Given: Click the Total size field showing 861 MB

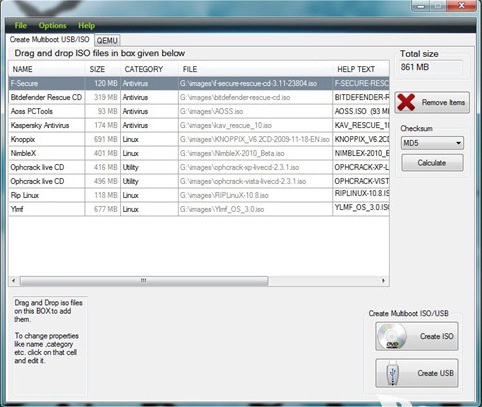Looking at the screenshot, I should 431,67.
